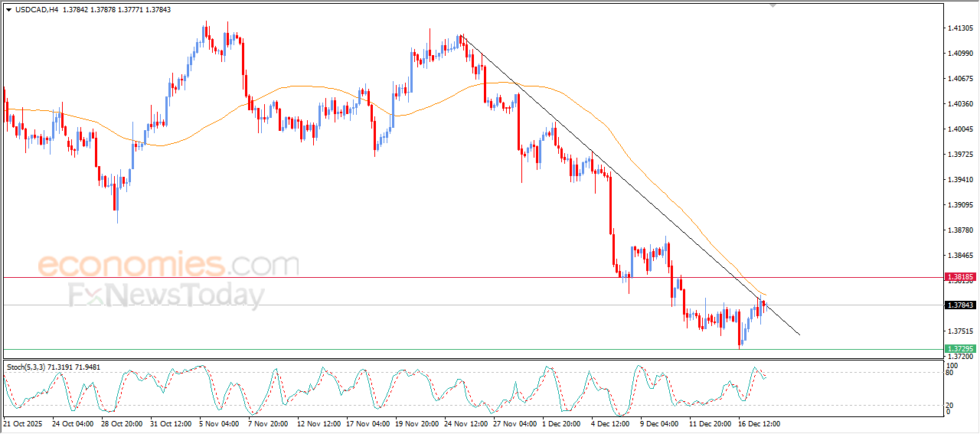
Task: Click the 16 Dec 12:00 time label
Action: [760, 423]
